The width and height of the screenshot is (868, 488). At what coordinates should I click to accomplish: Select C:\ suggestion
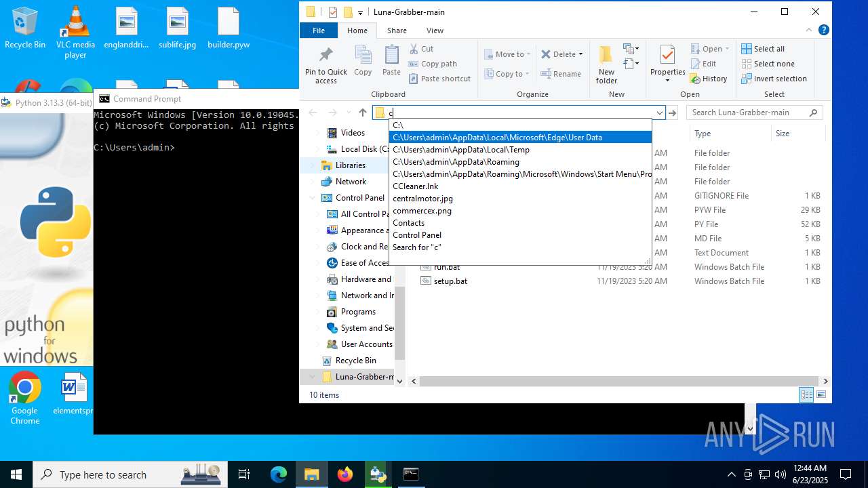click(520, 125)
